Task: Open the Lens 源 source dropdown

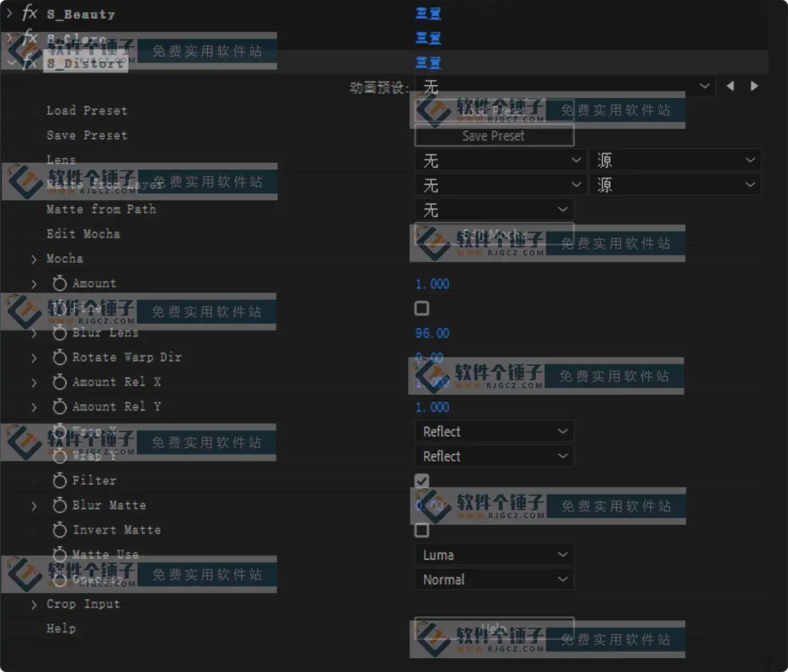Action: [x=675, y=160]
